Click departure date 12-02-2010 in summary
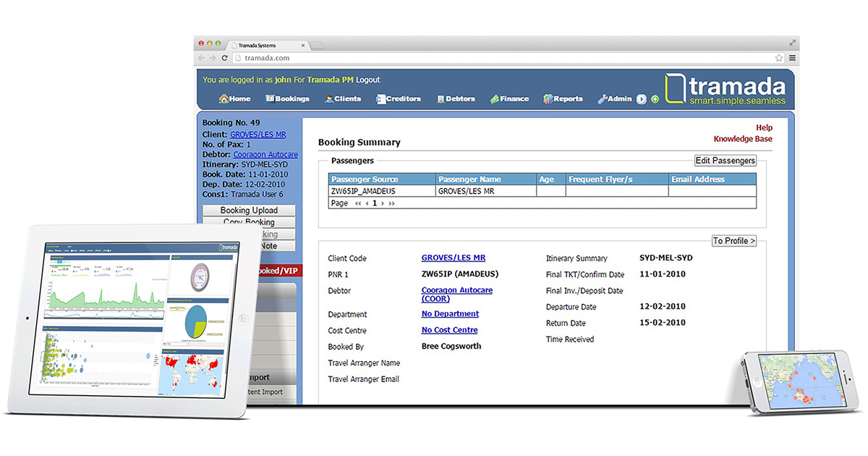Viewport: 868px width, 456px height. [663, 307]
